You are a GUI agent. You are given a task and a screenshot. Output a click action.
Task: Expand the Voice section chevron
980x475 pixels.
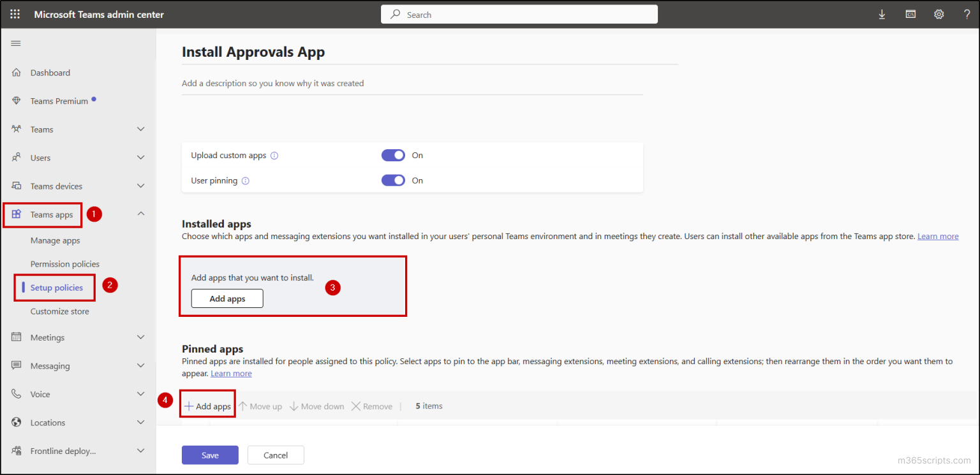click(x=140, y=394)
